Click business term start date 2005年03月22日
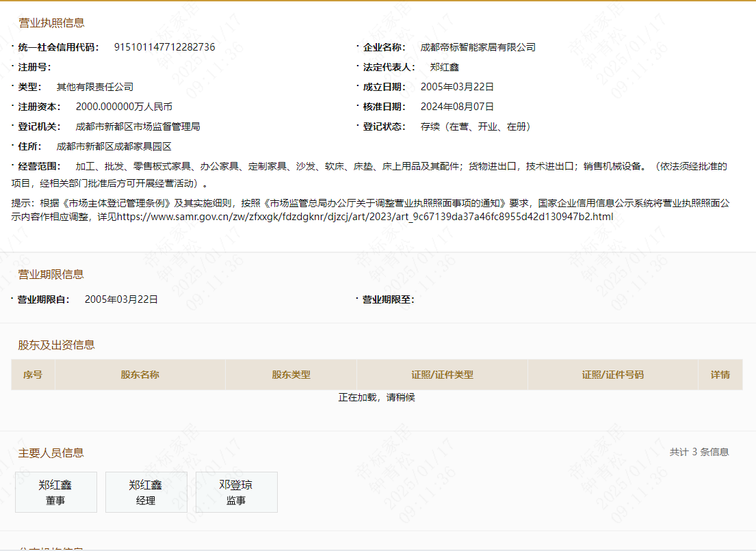The image size is (756, 551). point(122,299)
